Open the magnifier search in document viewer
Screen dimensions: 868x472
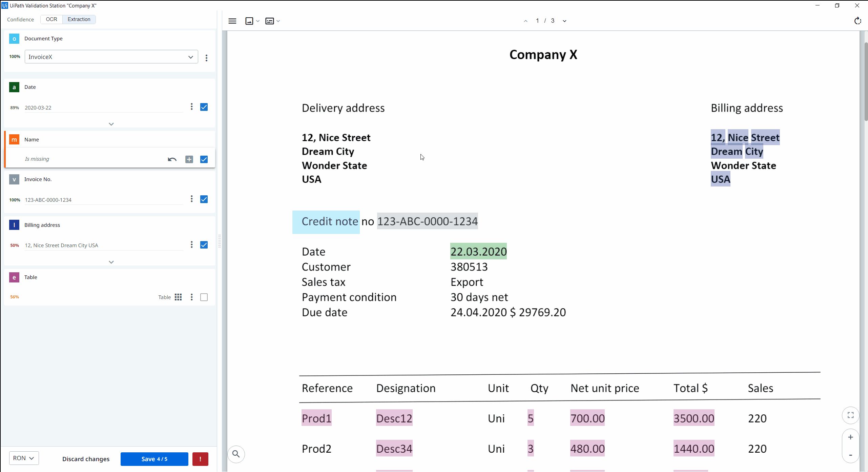coord(236,454)
